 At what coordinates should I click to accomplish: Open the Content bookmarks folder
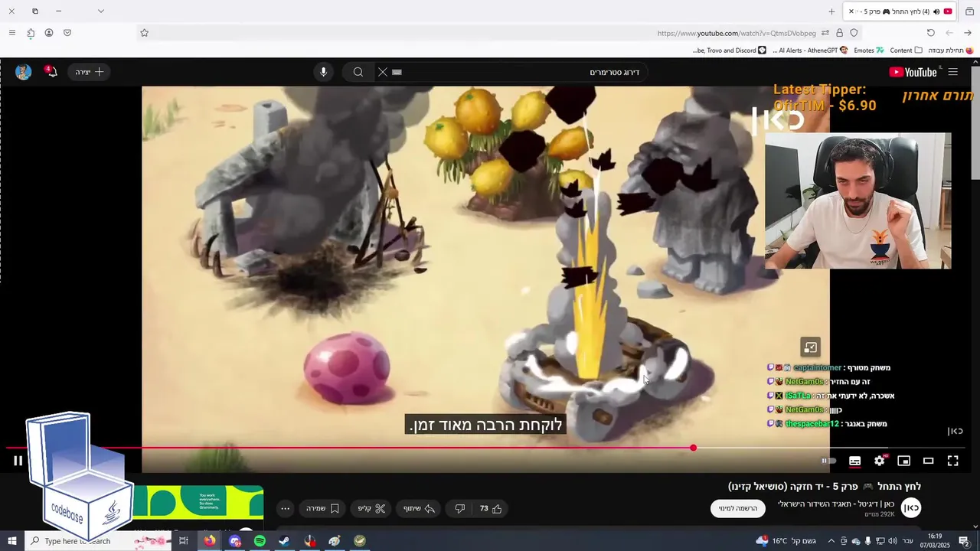click(906, 51)
